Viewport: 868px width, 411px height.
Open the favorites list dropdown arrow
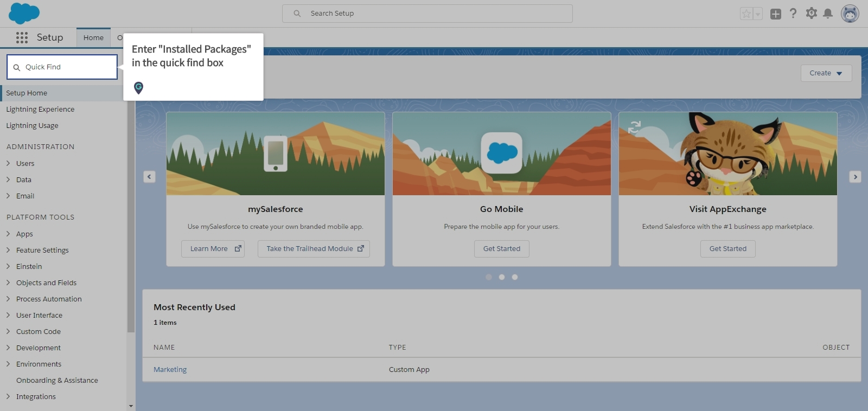pos(758,14)
